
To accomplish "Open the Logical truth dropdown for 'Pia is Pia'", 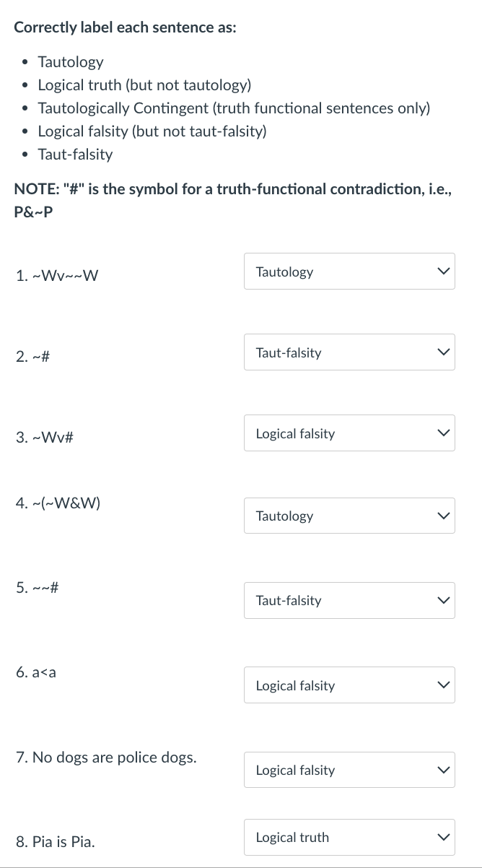I will 349,837.
